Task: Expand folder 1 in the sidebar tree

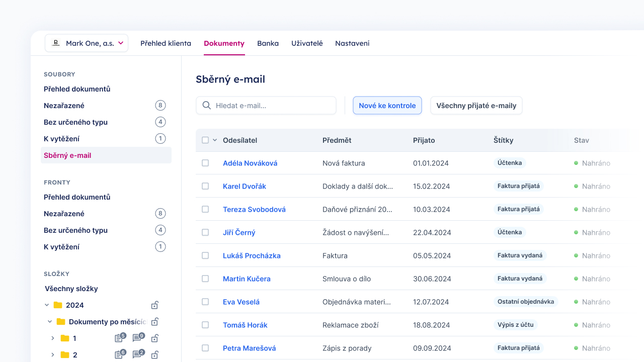Action: 52,338
